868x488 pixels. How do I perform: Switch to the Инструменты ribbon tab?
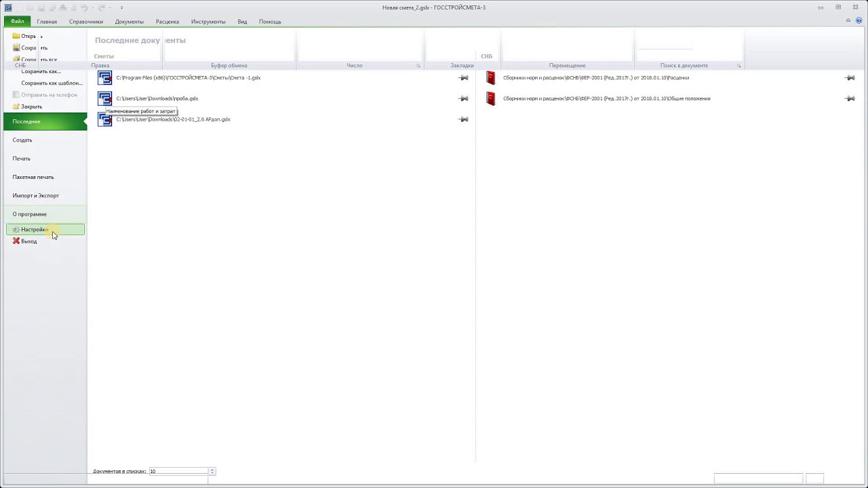tap(208, 22)
